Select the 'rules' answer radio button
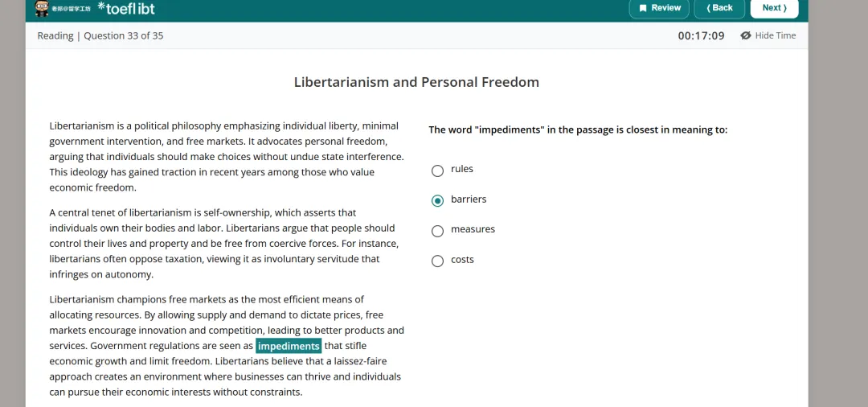The height and width of the screenshot is (407, 868). coord(437,171)
